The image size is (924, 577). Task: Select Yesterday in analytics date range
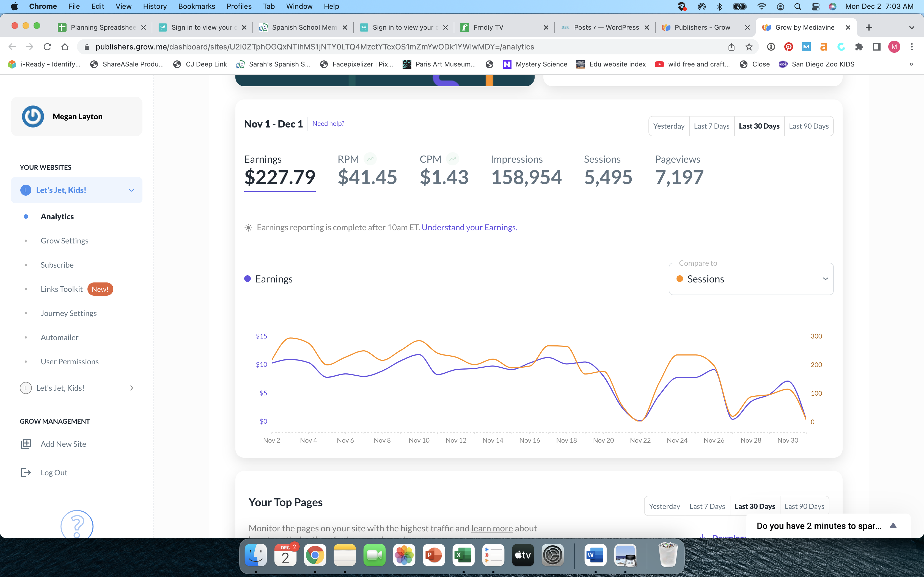[x=669, y=126]
